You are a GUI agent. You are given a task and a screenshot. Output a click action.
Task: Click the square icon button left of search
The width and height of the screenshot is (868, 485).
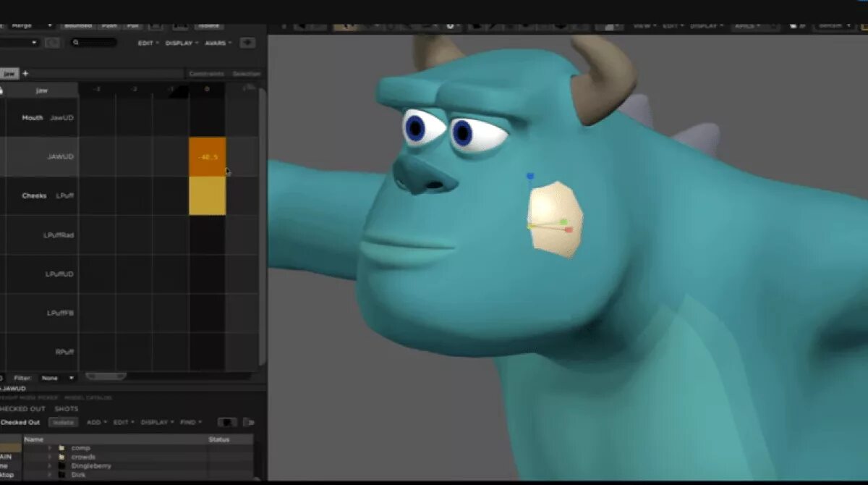pos(53,43)
